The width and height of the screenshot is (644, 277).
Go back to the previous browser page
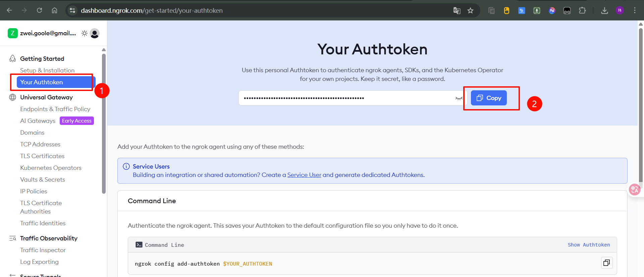click(x=9, y=10)
